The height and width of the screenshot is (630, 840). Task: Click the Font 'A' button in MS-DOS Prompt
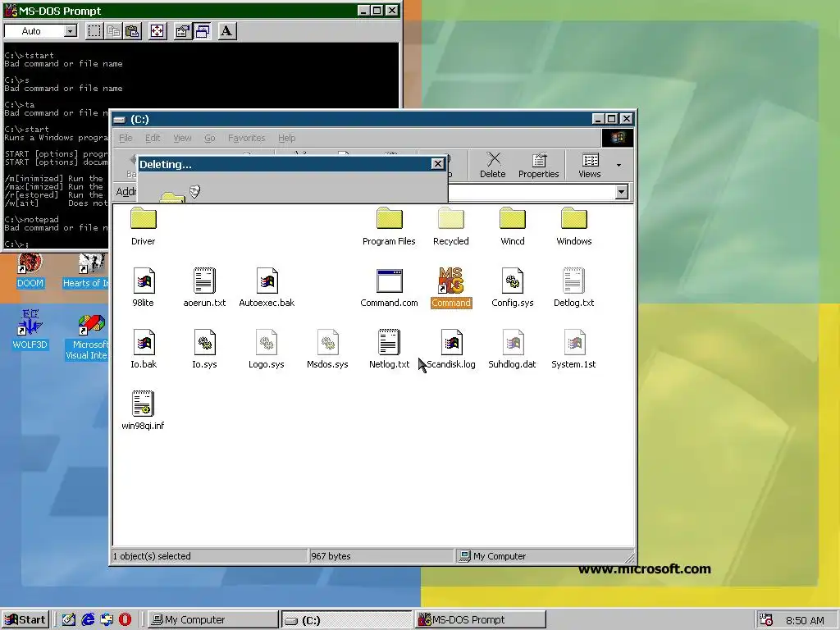(226, 31)
